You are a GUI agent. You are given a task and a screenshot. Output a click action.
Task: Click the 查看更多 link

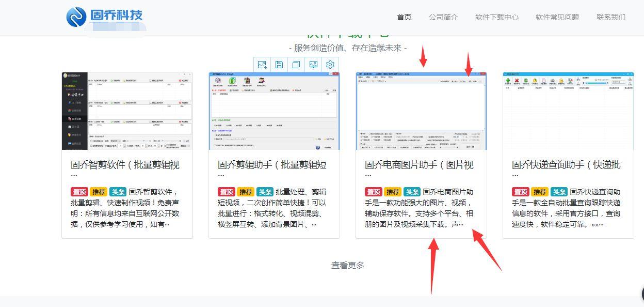(x=348, y=265)
